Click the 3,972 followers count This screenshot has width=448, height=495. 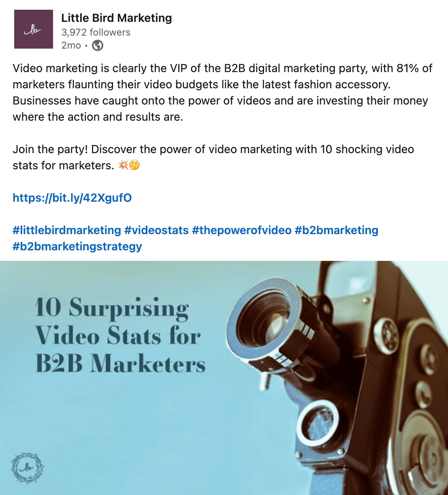click(x=96, y=32)
